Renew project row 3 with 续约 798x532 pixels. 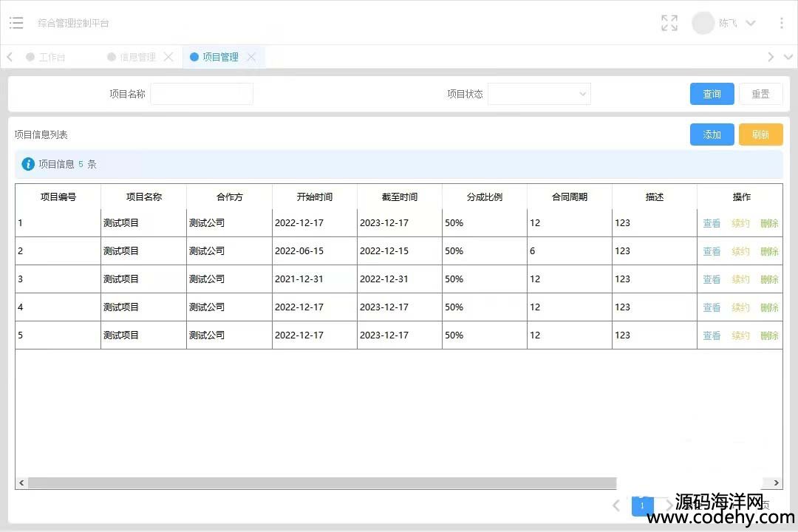point(740,279)
